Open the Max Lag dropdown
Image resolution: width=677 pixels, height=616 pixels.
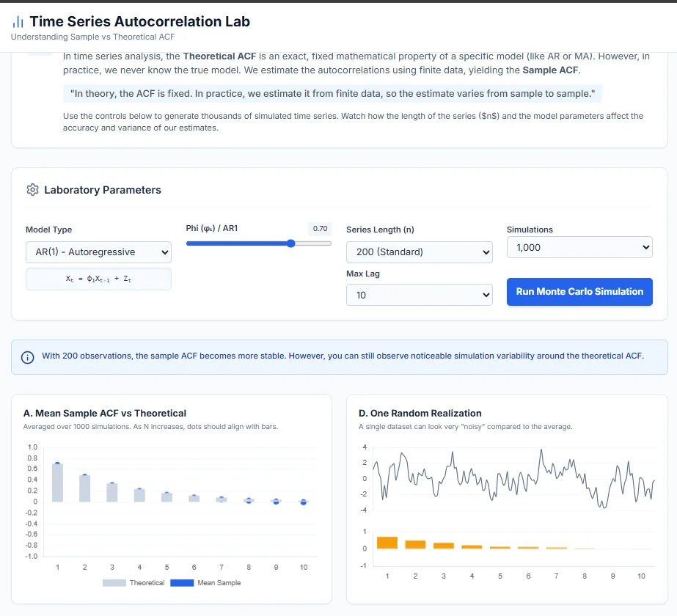(420, 295)
